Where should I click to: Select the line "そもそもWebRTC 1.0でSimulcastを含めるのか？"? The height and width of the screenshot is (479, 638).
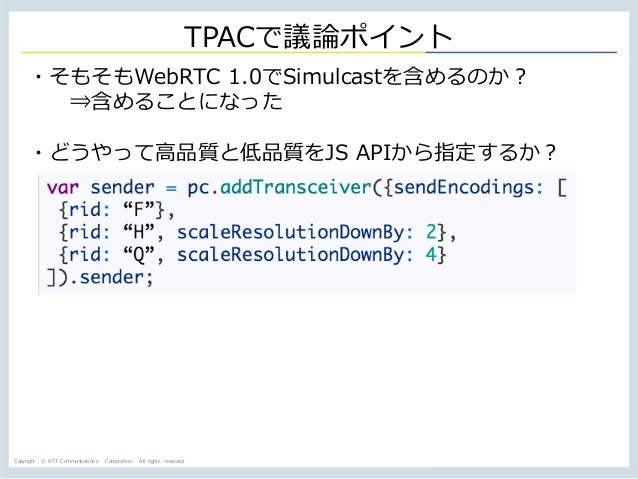click(x=288, y=77)
